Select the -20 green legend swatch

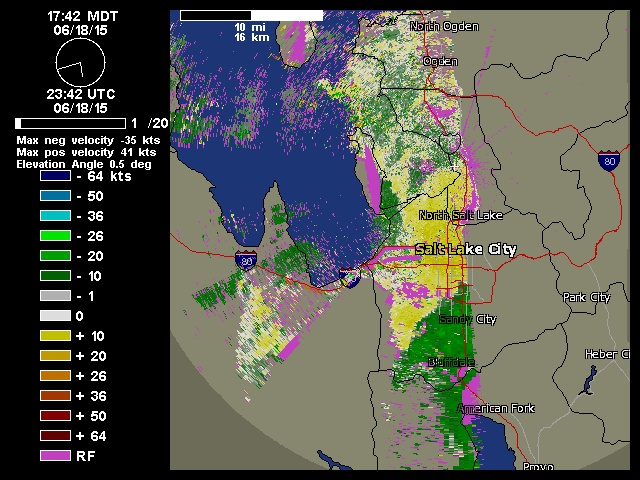pos(56,256)
